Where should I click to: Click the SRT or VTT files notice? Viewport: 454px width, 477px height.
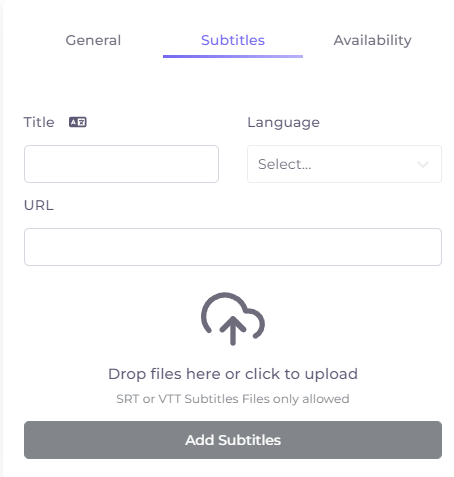click(233, 399)
